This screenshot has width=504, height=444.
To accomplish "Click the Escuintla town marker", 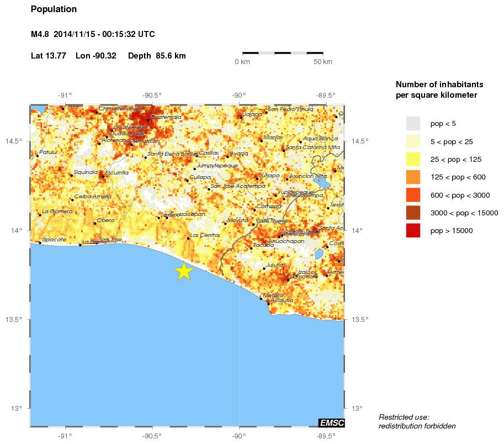I will [103, 176].
